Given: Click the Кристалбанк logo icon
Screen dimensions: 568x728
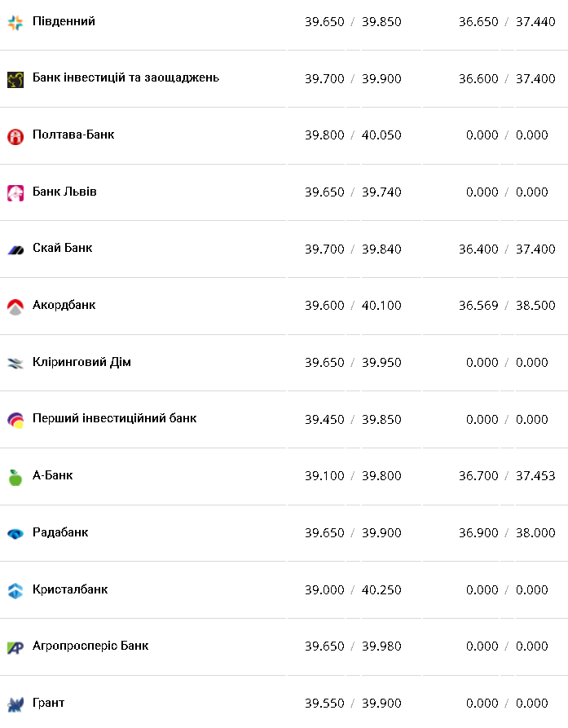Looking at the screenshot, I should click(x=15, y=591).
